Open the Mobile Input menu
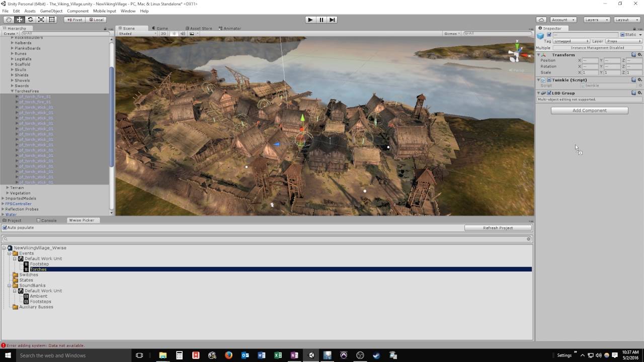 pos(104,11)
